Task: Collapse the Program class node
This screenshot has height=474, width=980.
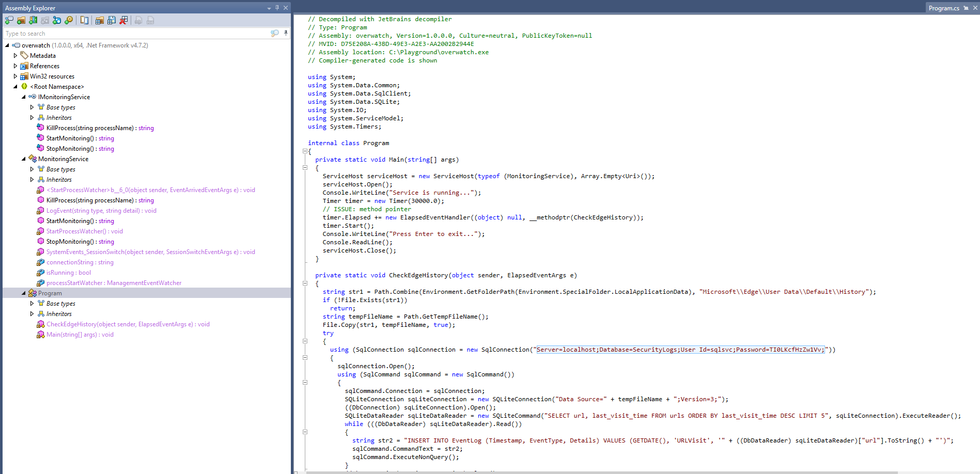Action: (x=24, y=293)
